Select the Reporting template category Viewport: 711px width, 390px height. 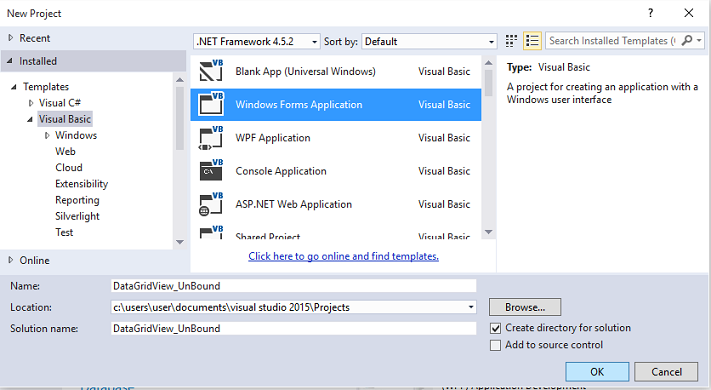point(77,200)
